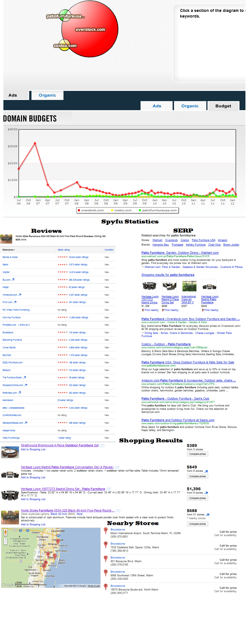248x644 pixels.
Task: Click green patiofurnitureusa.com legend swatch
Action: 140,210
